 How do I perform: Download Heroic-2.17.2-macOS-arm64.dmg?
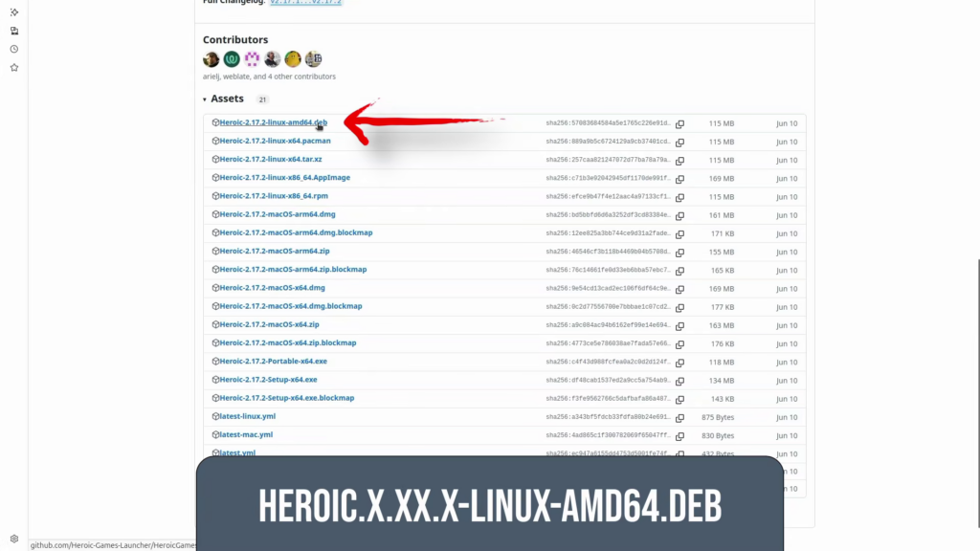pyautogui.click(x=277, y=214)
